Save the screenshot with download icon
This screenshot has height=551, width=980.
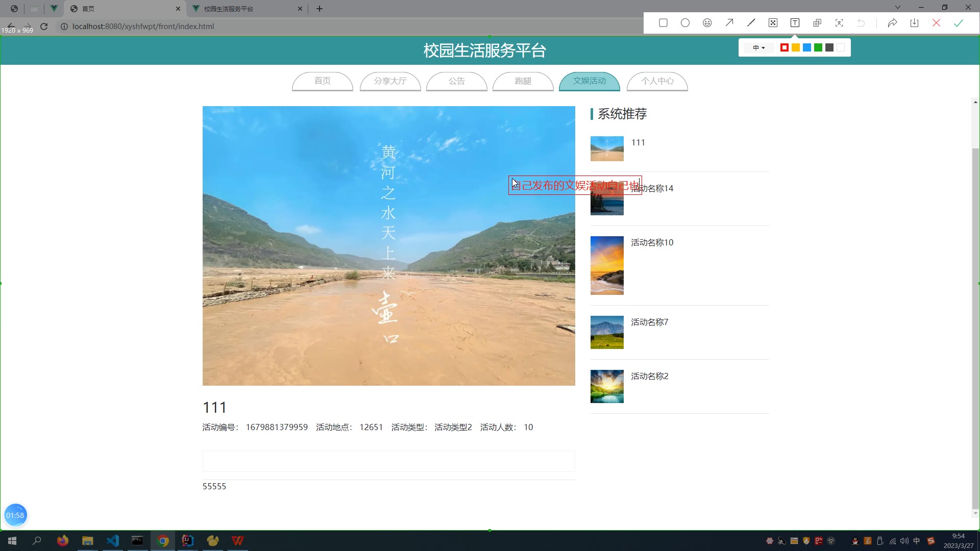pyautogui.click(x=914, y=23)
